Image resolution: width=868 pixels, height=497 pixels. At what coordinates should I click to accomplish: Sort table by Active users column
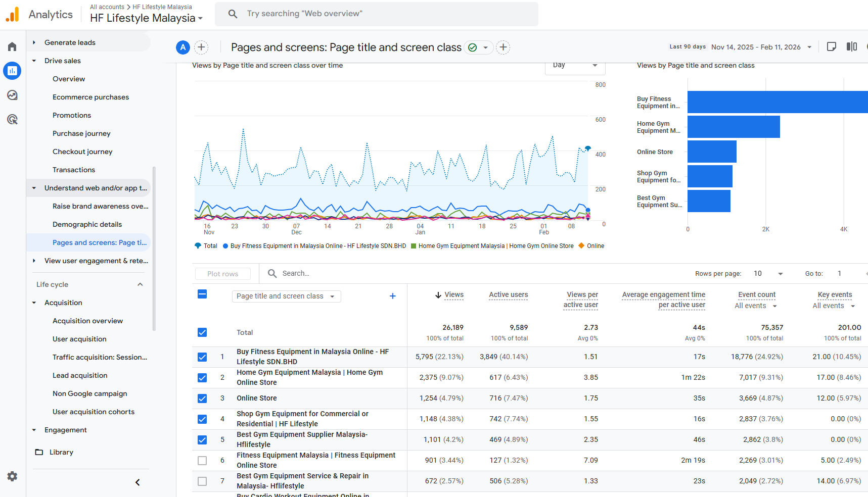508,295
